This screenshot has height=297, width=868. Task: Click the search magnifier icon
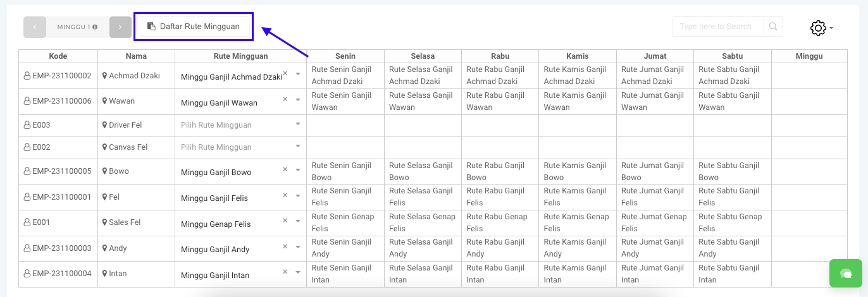coord(773,27)
